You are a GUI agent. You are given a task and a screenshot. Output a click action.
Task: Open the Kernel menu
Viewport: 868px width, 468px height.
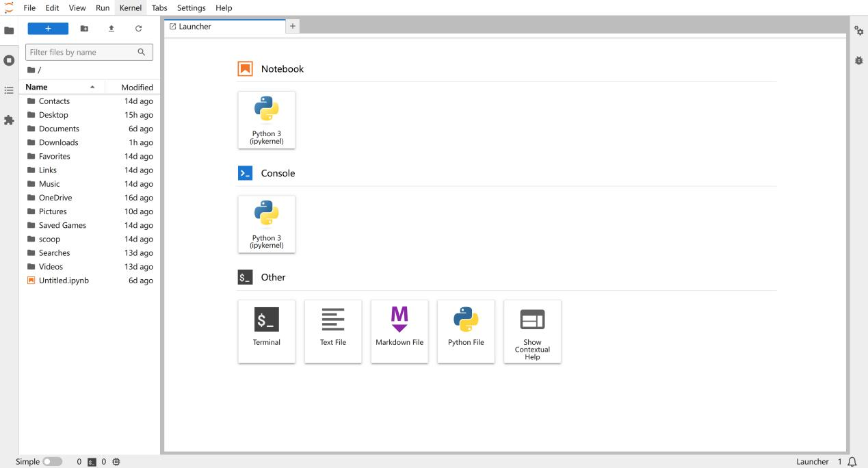(131, 8)
